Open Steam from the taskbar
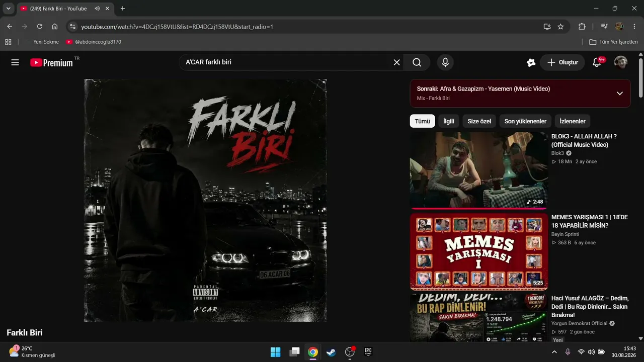Image resolution: width=644 pixels, height=362 pixels. [x=331, y=352]
